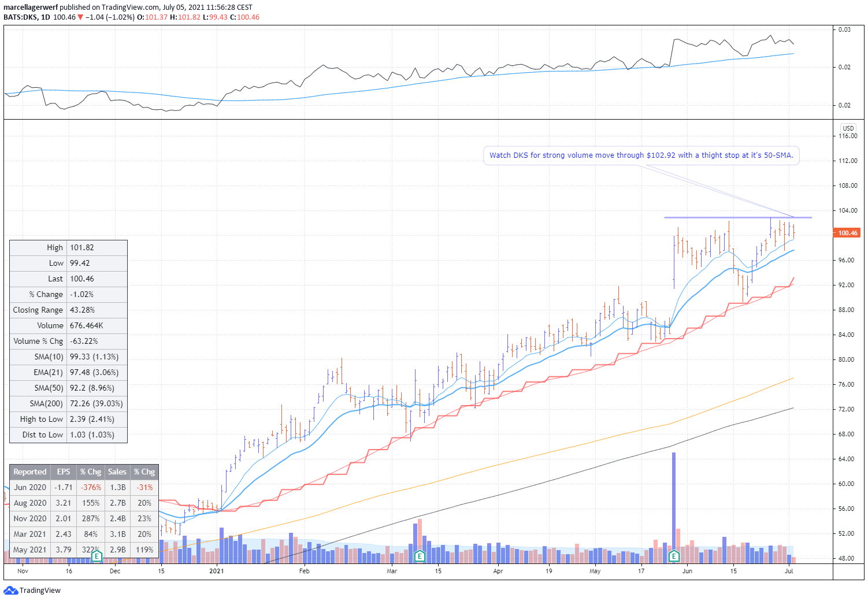The image size is (868, 601).
Task: Select the High row value 101.82 in stats table
Action: click(82, 247)
